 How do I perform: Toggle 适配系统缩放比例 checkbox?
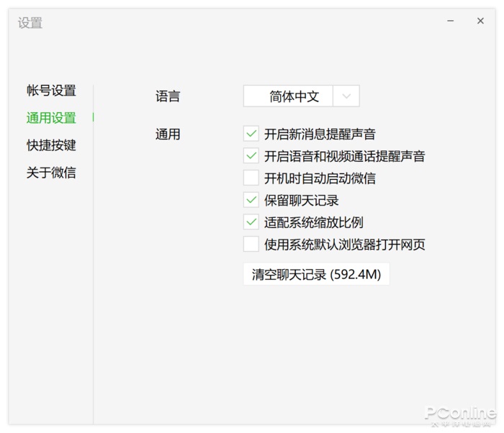coord(251,222)
